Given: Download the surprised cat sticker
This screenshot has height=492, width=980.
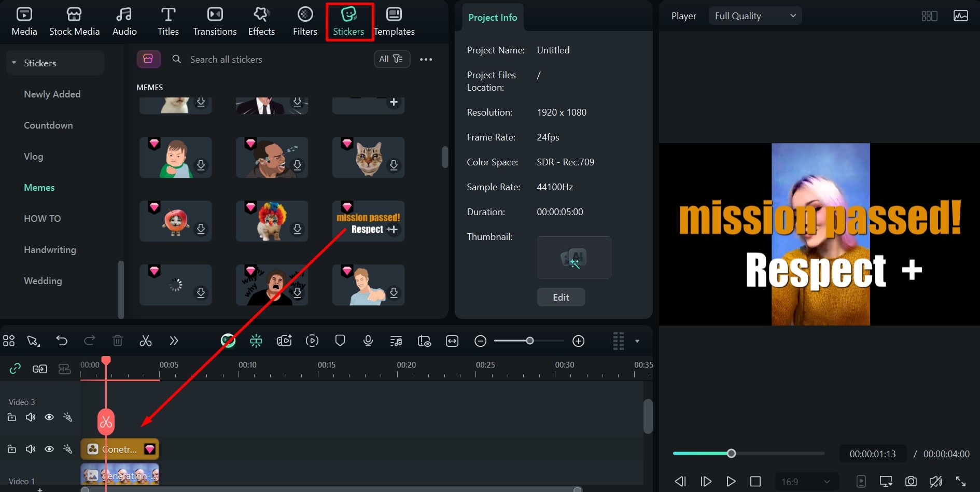Looking at the screenshot, I should 394,165.
